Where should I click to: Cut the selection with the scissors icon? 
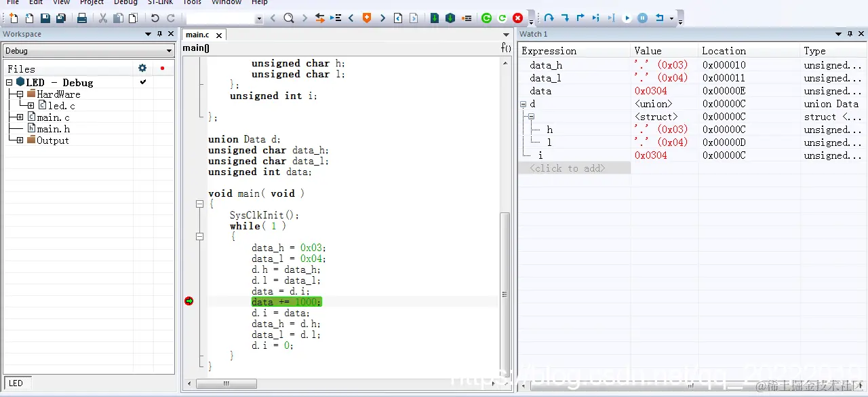(x=103, y=18)
